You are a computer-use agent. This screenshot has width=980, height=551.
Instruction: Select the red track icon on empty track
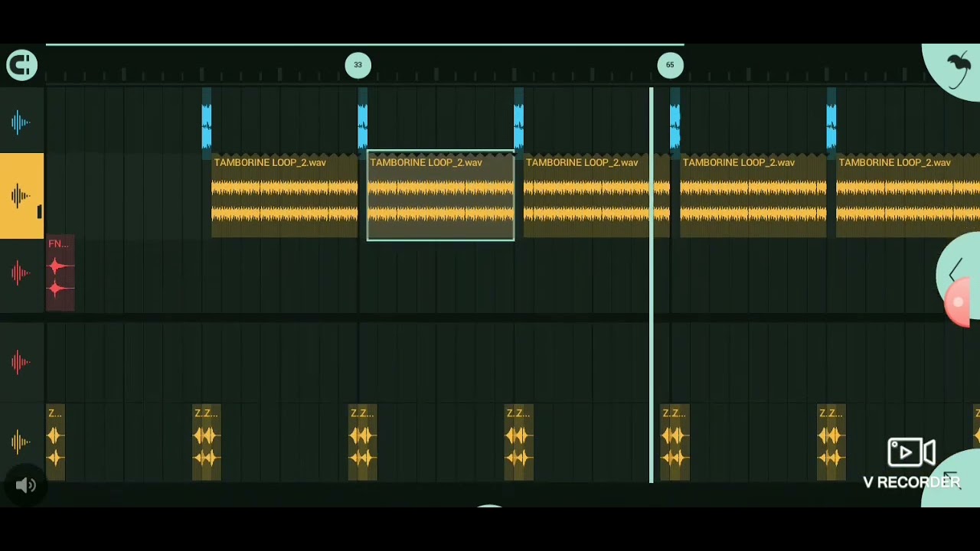point(21,361)
